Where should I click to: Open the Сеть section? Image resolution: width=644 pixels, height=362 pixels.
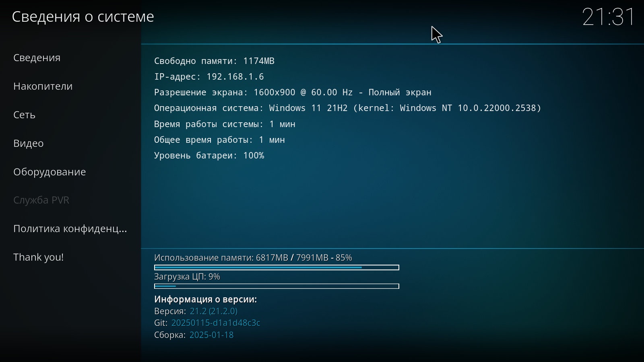pos(24,115)
